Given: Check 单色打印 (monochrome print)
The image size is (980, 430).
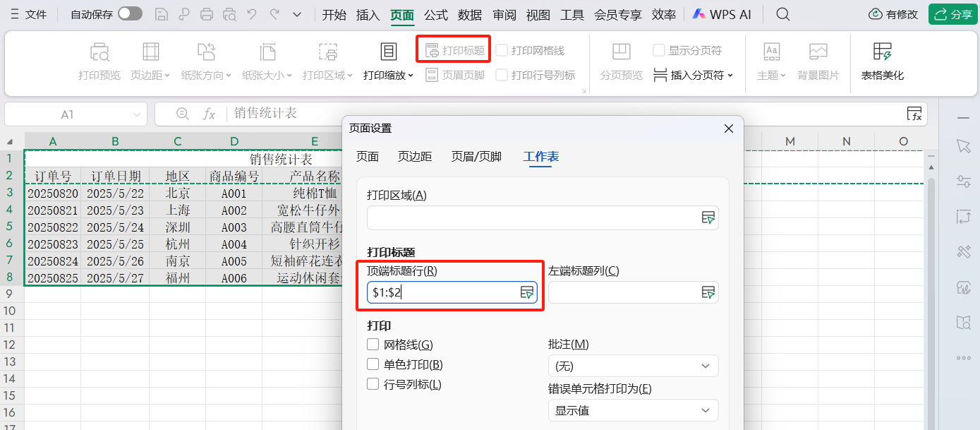Looking at the screenshot, I should coord(373,364).
